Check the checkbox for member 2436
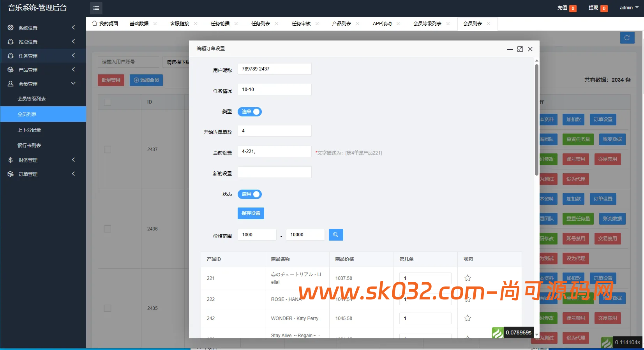Image resolution: width=644 pixels, height=350 pixels. coord(108,229)
